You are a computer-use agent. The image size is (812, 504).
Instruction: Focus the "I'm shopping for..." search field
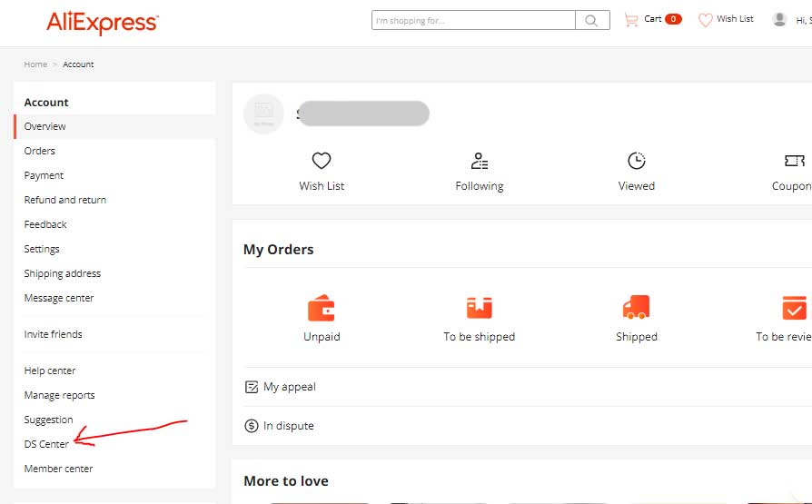tap(473, 20)
